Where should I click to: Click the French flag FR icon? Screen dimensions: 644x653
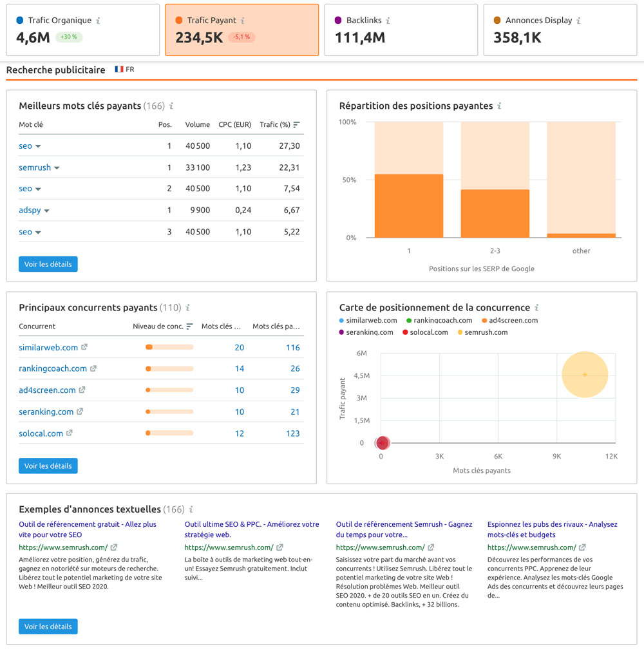click(x=119, y=69)
